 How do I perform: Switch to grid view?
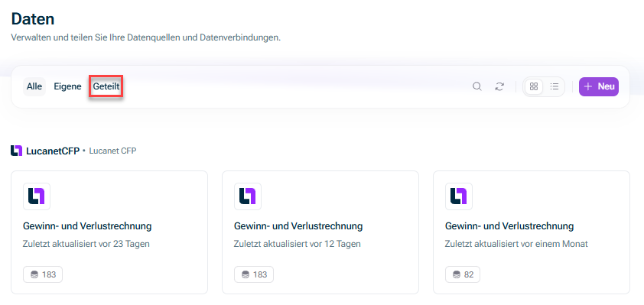point(534,86)
